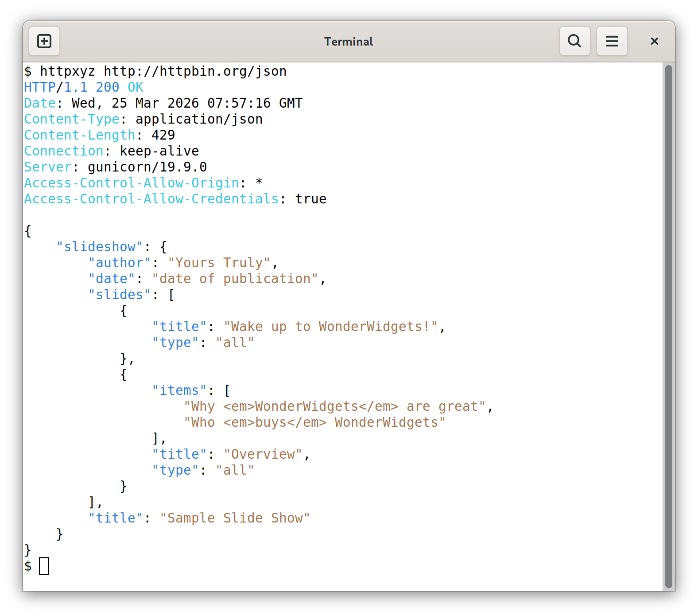Click the terminal cursor at the prompt
The image size is (698, 616).
pyautogui.click(x=44, y=566)
